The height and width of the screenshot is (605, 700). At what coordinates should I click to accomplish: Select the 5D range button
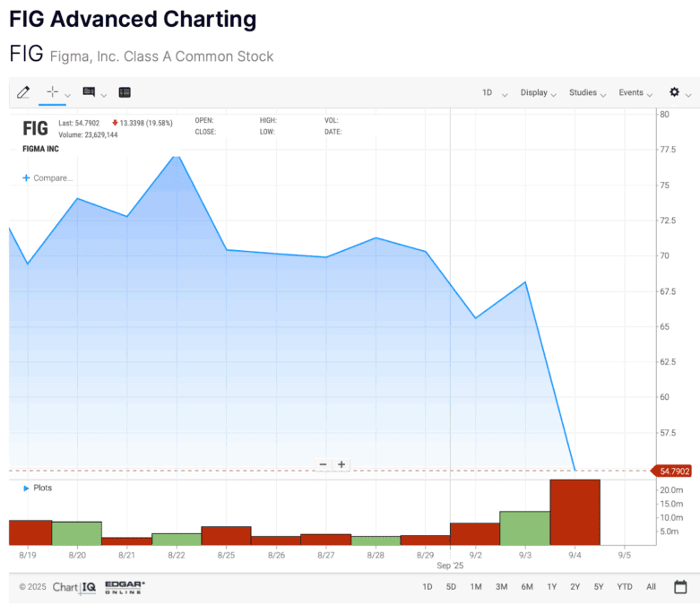[451, 587]
